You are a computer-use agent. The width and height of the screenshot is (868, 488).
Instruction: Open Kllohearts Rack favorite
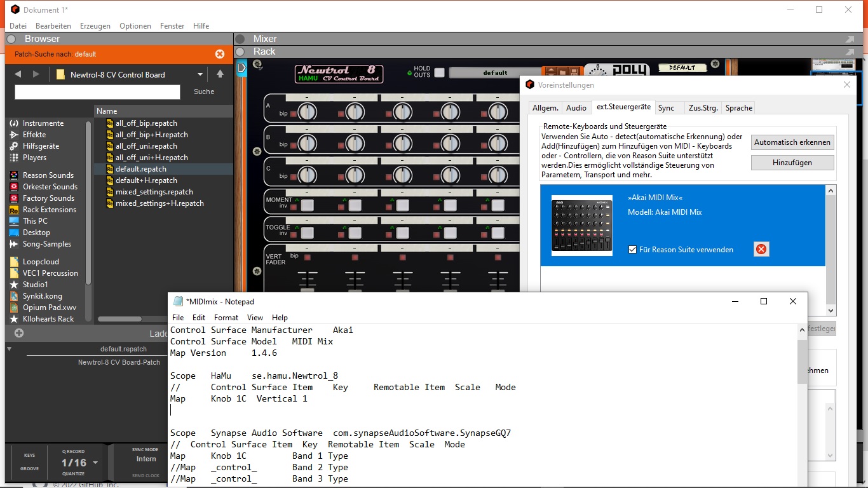[41, 319]
